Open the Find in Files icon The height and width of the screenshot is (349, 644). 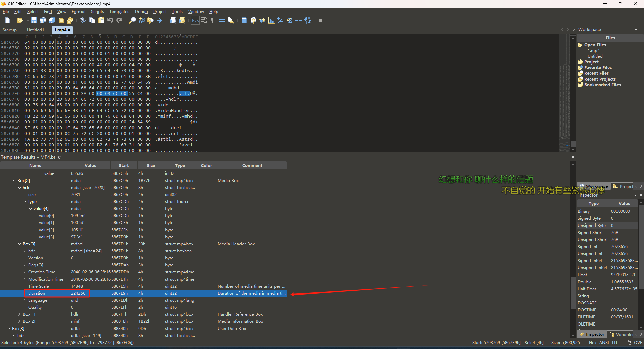point(150,20)
